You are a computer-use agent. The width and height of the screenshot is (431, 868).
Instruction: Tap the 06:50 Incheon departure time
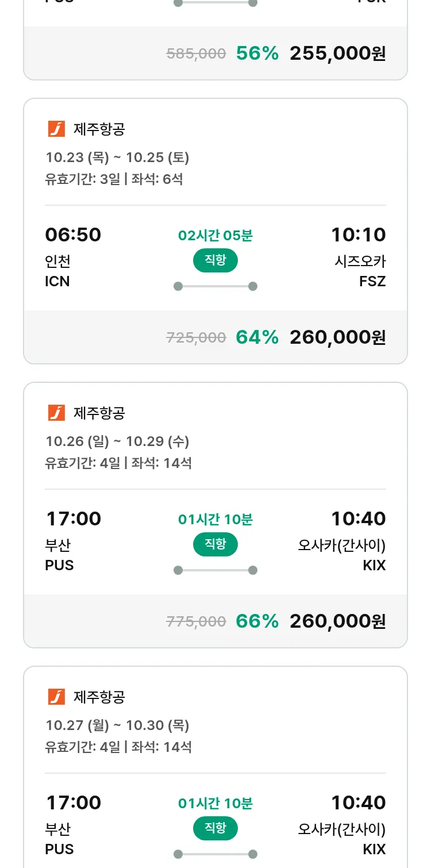pyautogui.click(x=73, y=235)
